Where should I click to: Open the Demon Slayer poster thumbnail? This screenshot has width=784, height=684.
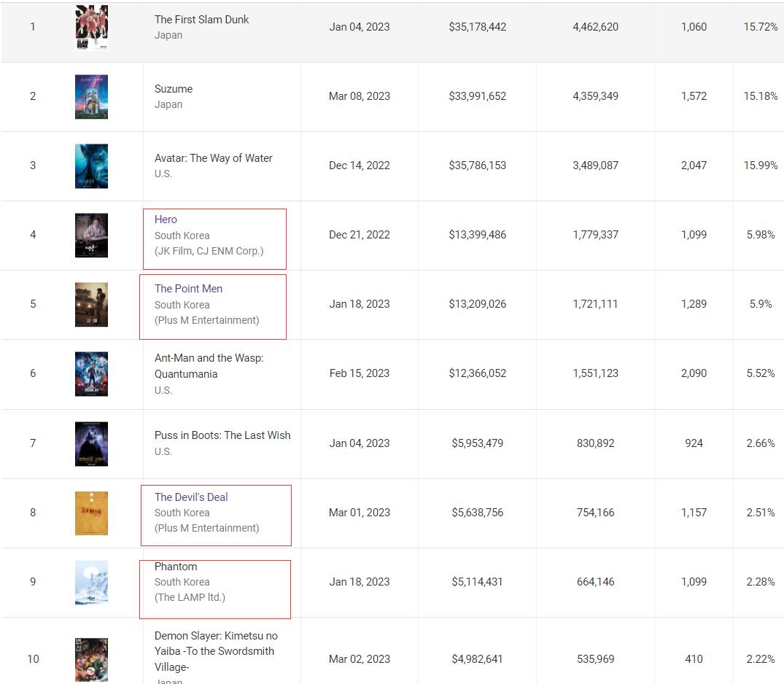coord(91,659)
